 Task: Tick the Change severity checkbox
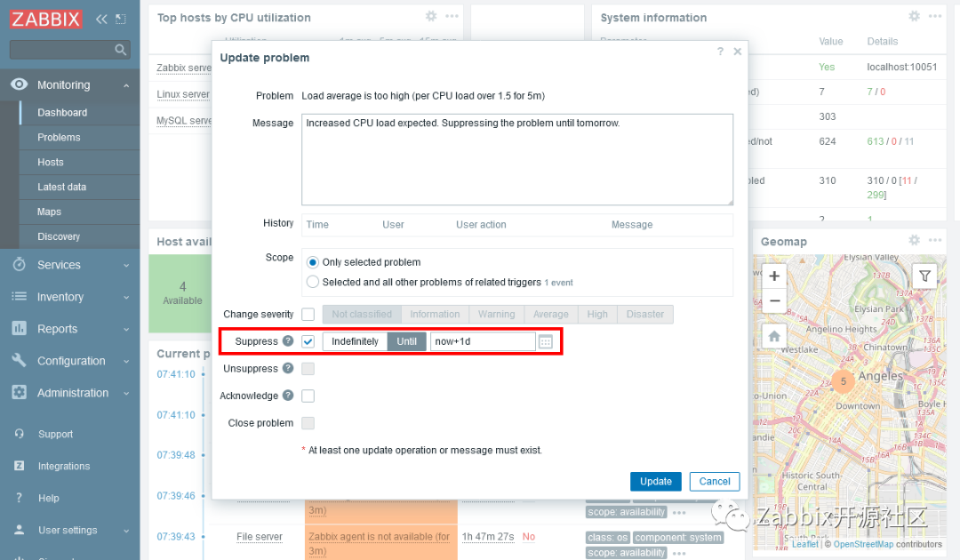pos(308,314)
